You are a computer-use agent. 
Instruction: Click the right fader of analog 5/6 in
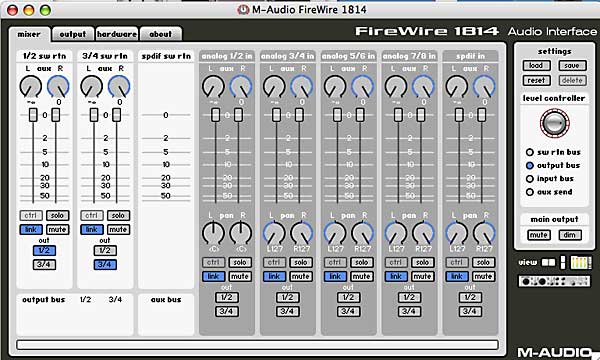coord(360,115)
